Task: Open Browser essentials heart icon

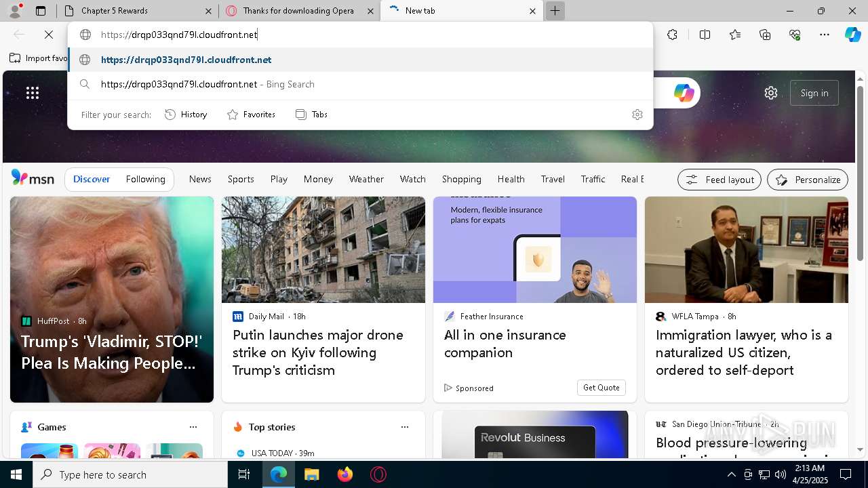Action: click(795, 35)
